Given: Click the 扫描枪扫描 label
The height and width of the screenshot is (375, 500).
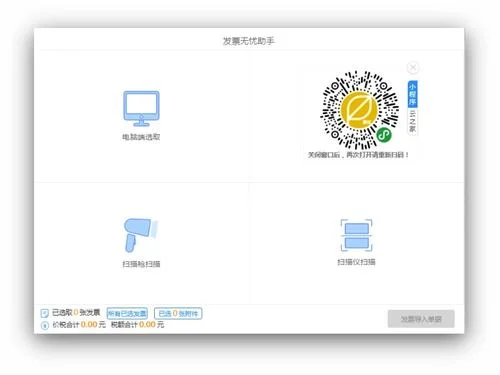Looking at the screenshot, I should tap(141, 264).
